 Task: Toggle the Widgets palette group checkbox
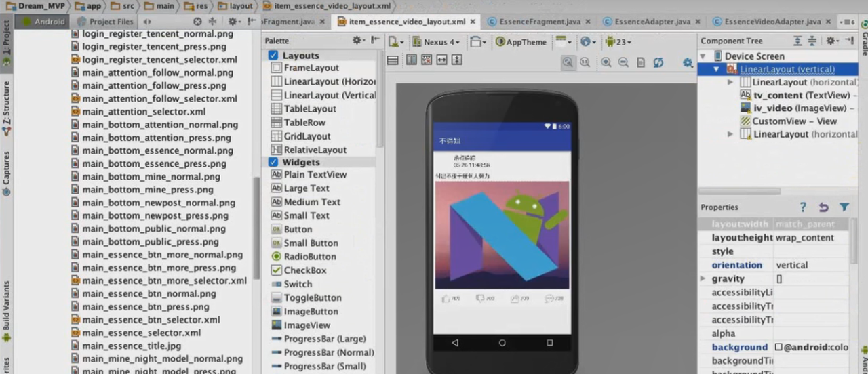click(273, 162)
